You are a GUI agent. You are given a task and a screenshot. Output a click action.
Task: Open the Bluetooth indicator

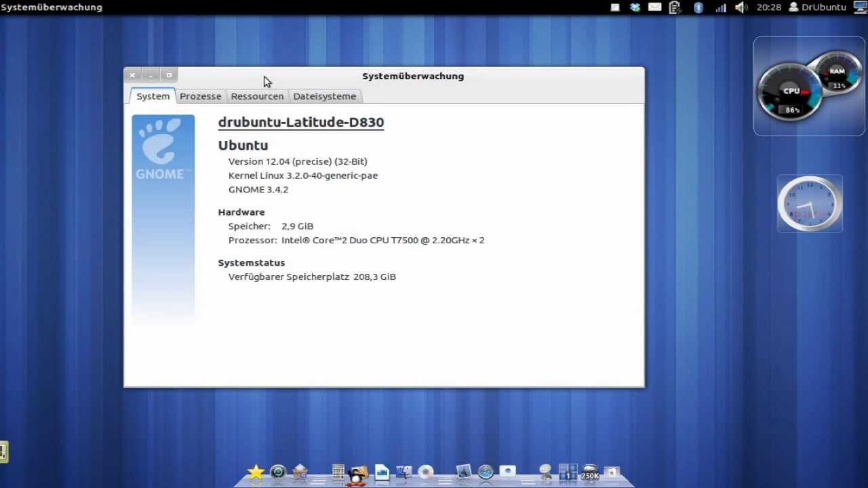(698, 7)
